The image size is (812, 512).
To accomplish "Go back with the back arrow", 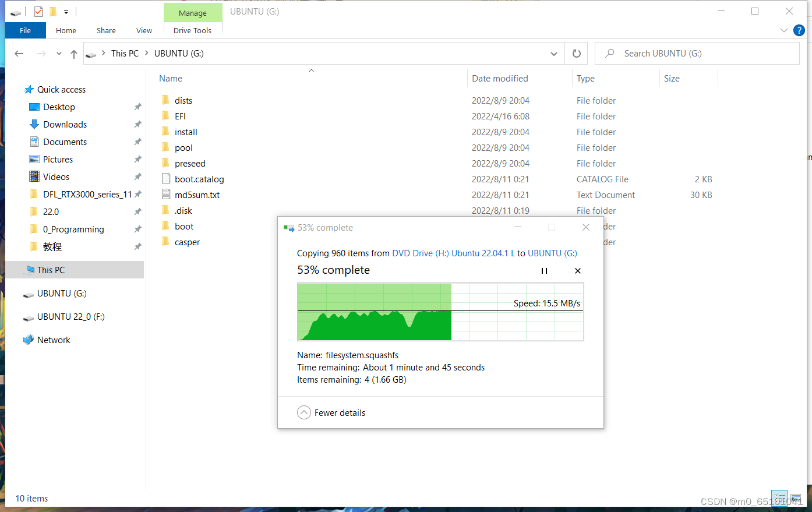I will 19,54.
